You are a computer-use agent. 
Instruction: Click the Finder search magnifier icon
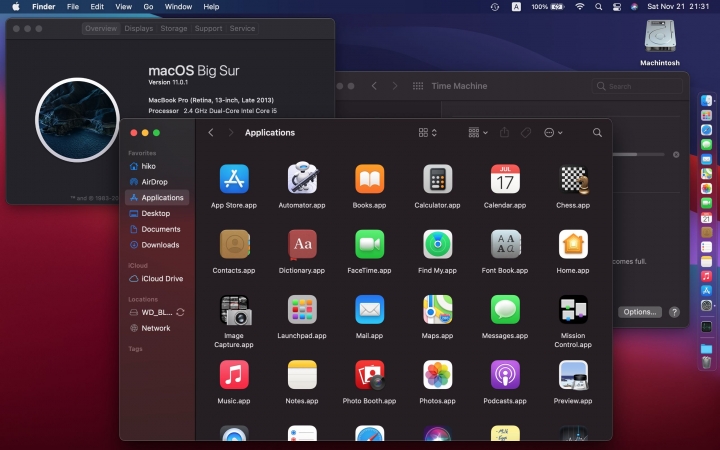[597, 133]
